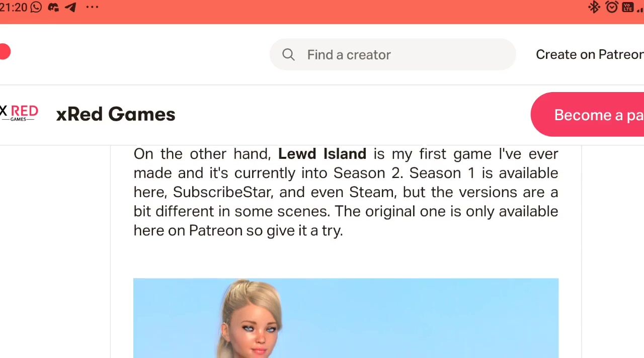
Task: Tap the Telegram notification icon
Action: click(71, 7)
